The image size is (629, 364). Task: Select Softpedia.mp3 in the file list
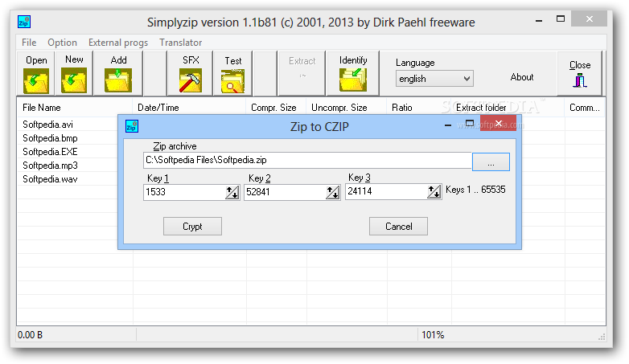50,166
